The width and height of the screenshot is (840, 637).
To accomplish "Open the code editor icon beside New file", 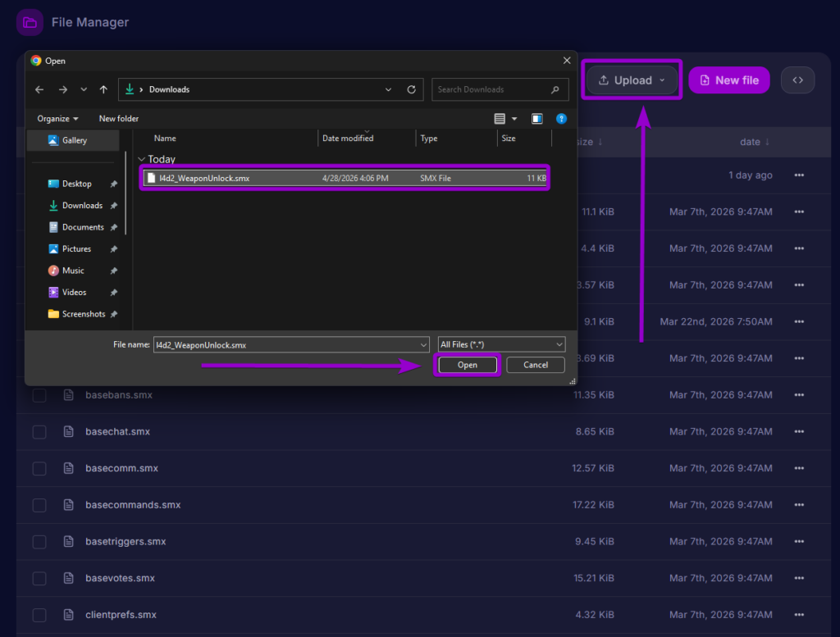I will pos(797,80).
